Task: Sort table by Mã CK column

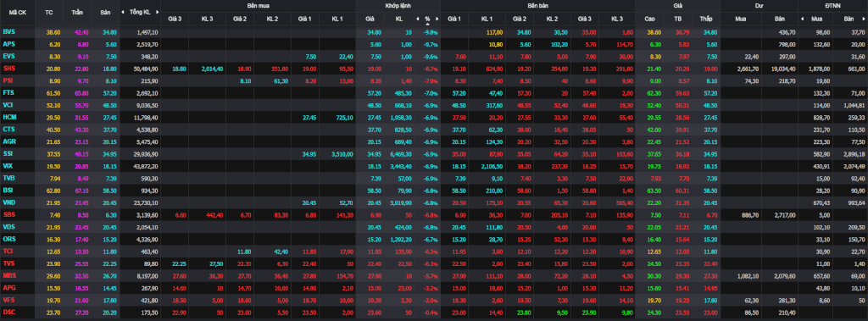Action: (17, 12)
